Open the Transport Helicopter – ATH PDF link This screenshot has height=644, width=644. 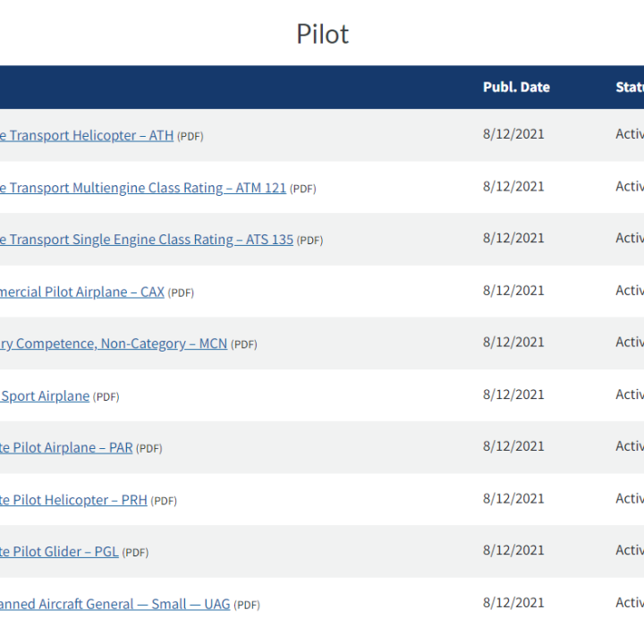pos(87,136)
